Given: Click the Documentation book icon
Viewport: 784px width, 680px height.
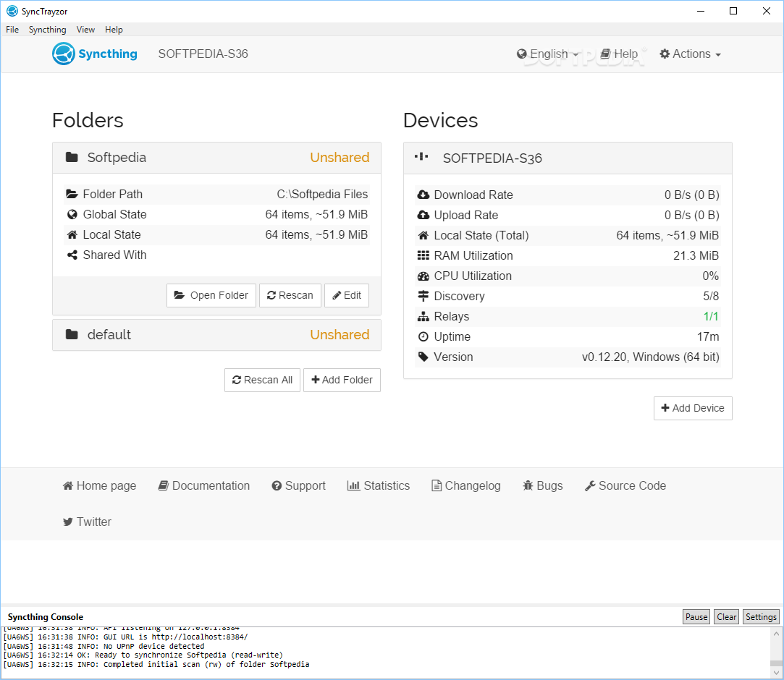Looking at the screenshot, I should (x=163, y=485).
